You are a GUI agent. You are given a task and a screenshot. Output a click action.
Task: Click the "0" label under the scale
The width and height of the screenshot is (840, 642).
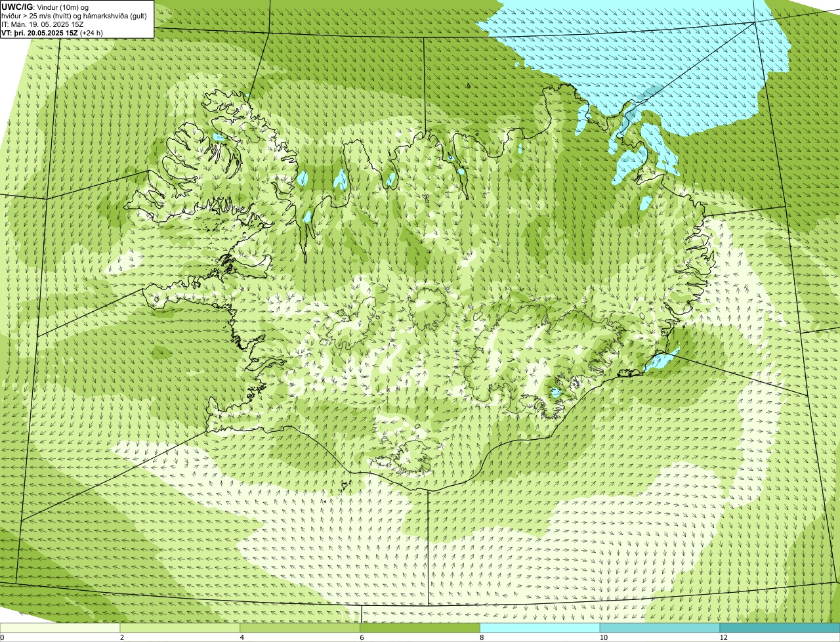2,637
